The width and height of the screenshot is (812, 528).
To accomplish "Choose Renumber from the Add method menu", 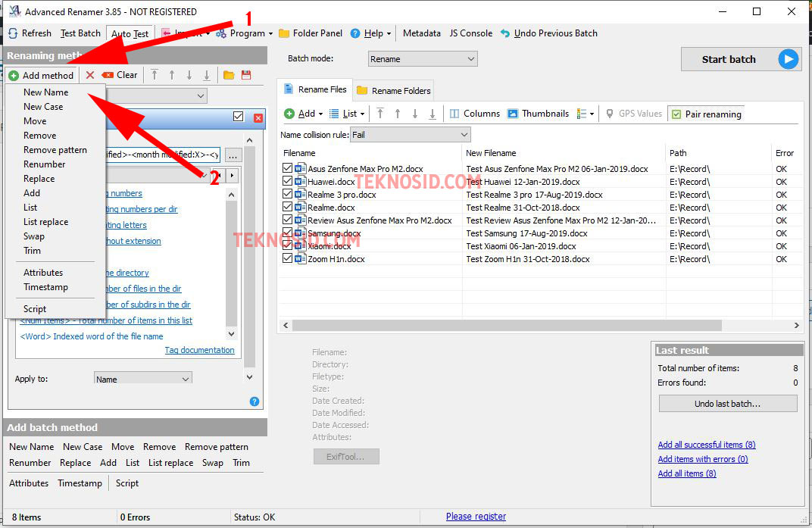I will pos(44,164).
